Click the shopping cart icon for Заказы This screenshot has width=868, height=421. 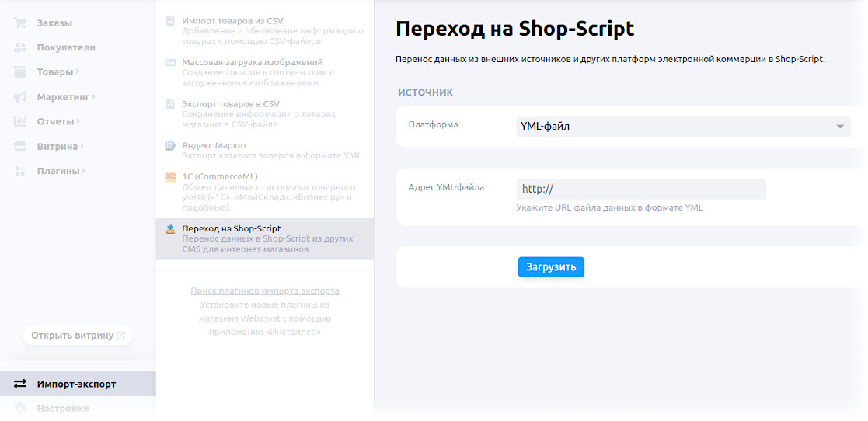coord(20,23)
